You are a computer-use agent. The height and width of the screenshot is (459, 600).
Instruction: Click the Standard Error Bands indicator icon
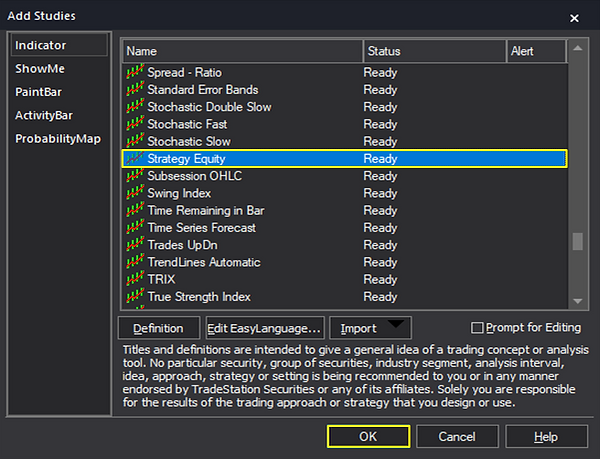tap(135, 89)
